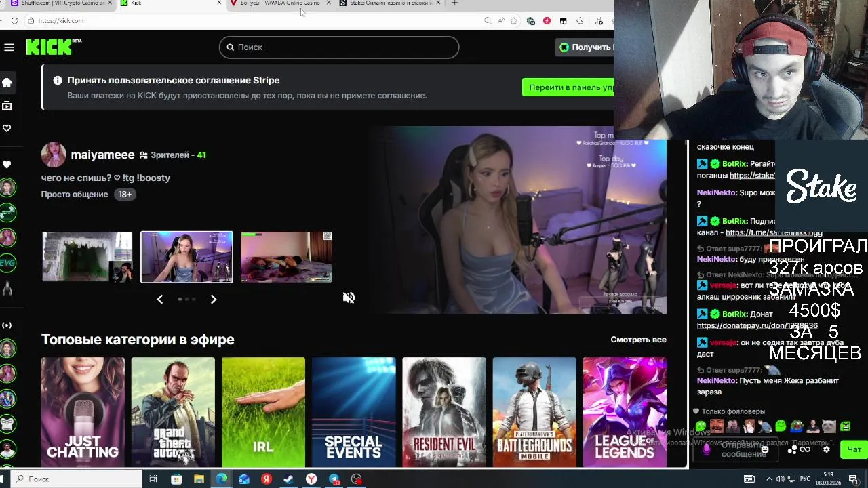Click the Windows taskbar Поиск search box
Image resolution: width=868 pixels, height=488 pixels.
click(77, 479)
